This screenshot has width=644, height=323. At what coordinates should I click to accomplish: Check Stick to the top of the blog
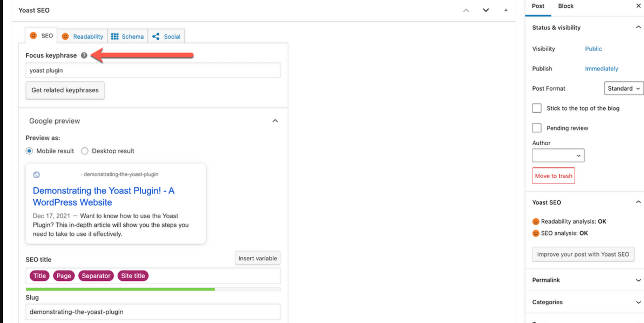[537, 108]
